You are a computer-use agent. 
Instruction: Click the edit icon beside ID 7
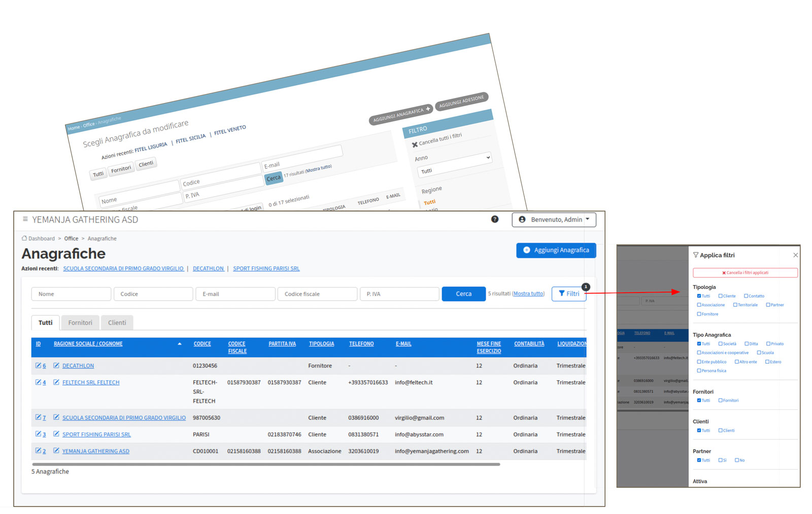pyautogui.click(x=38, y=417)
